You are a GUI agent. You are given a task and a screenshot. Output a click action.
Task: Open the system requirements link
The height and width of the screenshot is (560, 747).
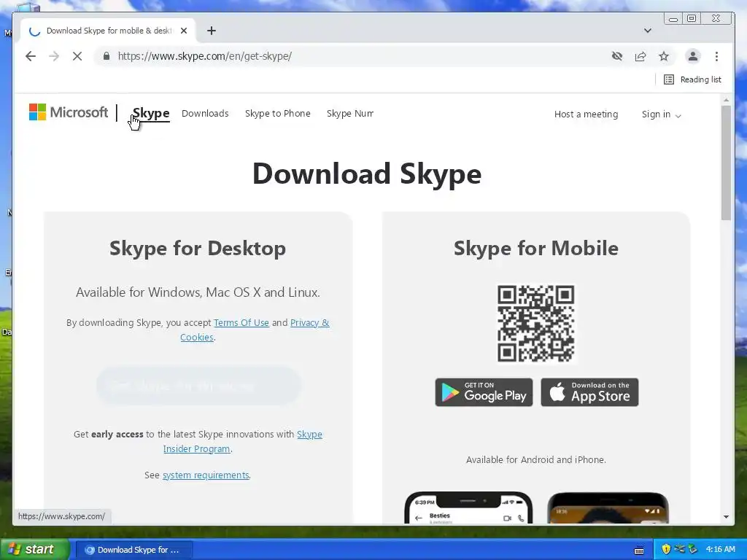pyautogui.click(x=206, y=475)
